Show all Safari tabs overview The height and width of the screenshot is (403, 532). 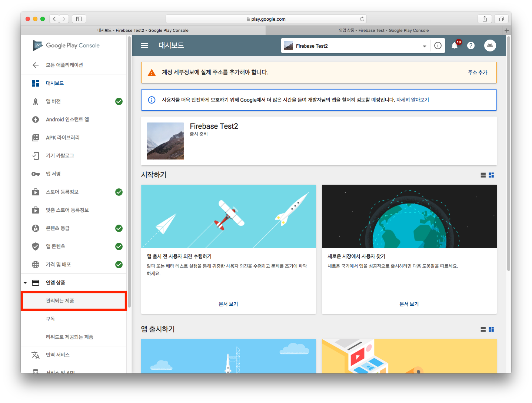pos(501,19)
